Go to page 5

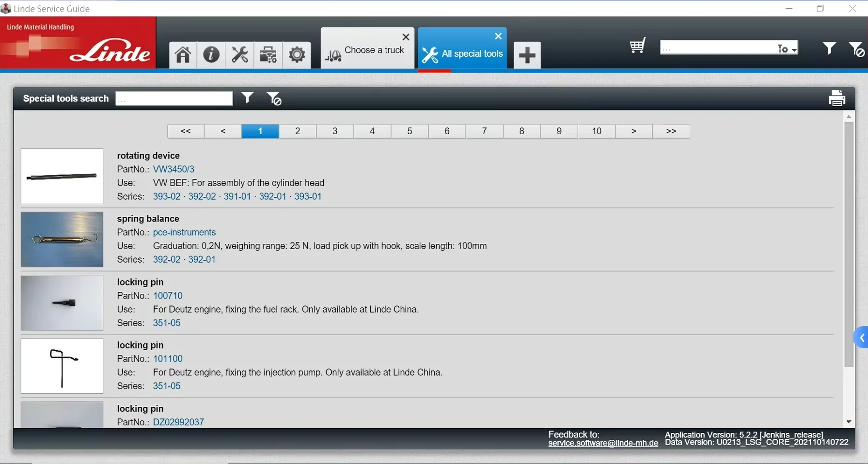[x=410, y=131]
